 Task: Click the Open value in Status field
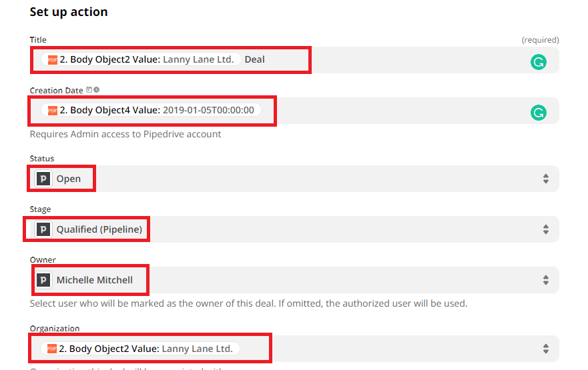click(x=69, y=179)
